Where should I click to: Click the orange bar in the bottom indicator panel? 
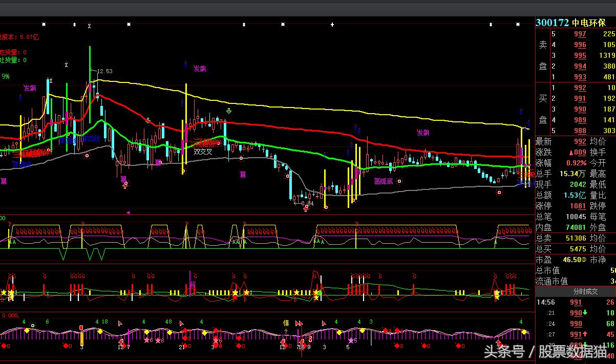pyautogui.click(x=81, y=338)
